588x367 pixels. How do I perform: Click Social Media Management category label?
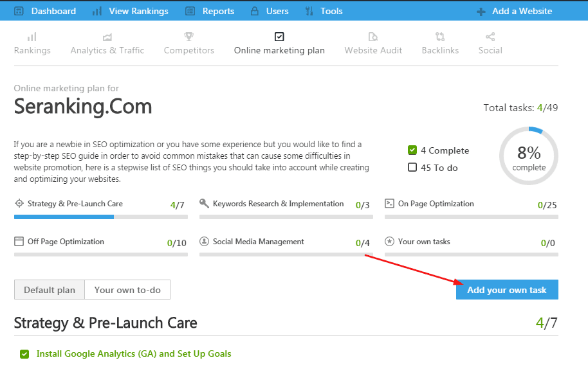point(259,242)
